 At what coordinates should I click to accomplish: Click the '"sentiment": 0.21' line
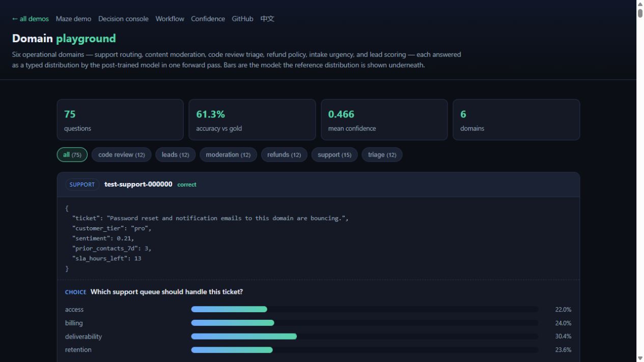pos(103,238)
